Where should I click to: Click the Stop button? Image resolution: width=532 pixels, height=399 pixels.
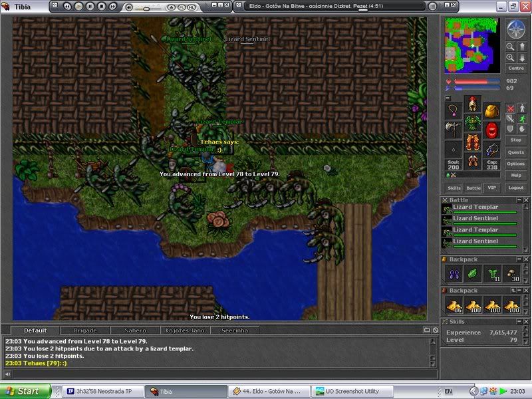click(x=516, y=140)
